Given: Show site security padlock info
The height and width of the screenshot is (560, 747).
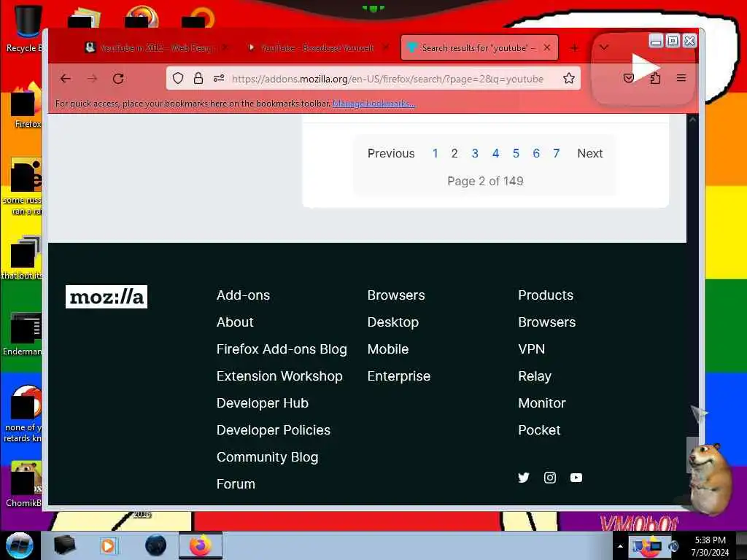Looking at the screenshot, I should coord(198,79).
